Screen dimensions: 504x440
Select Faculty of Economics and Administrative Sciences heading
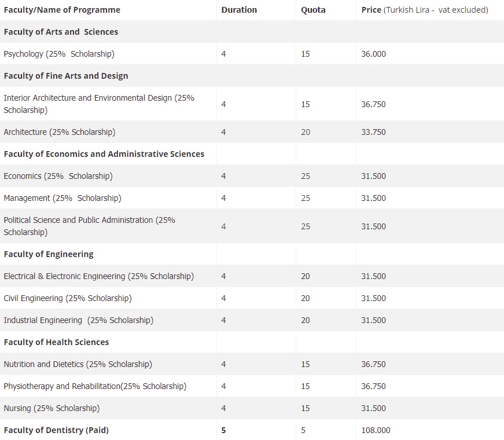click(x=104, y=154)
